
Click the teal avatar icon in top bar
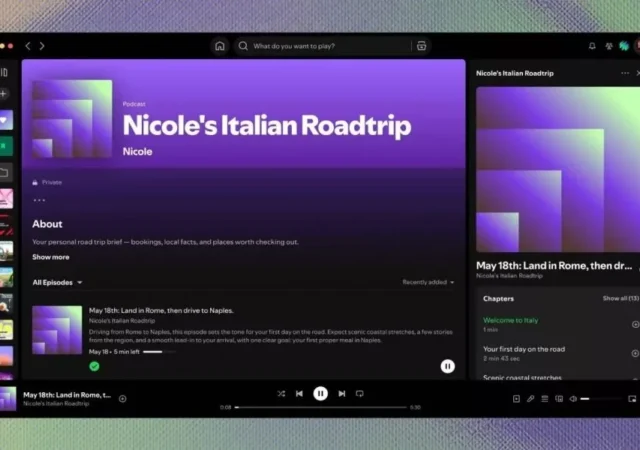tap(624, 46)
